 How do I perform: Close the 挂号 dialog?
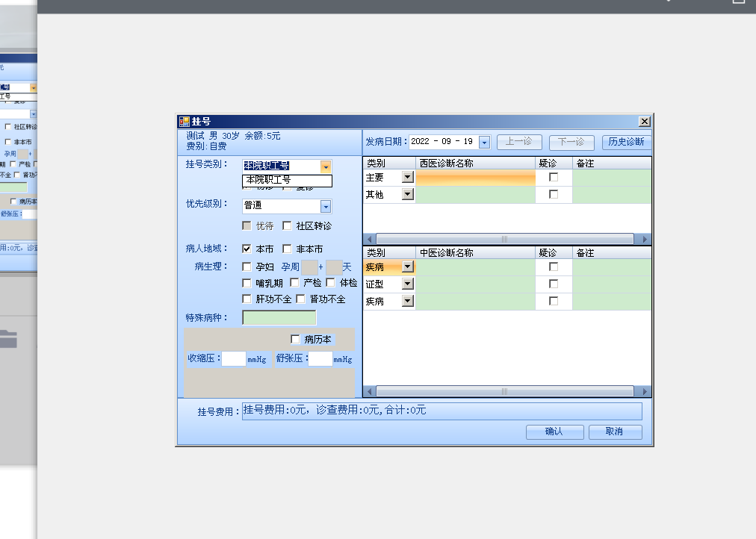coord(644,122)
